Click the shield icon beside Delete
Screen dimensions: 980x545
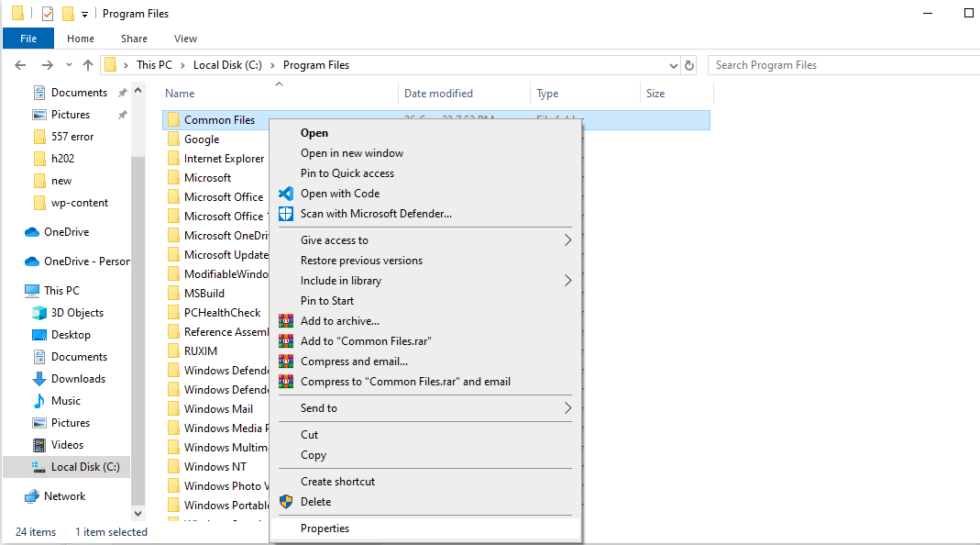[286, 502]
